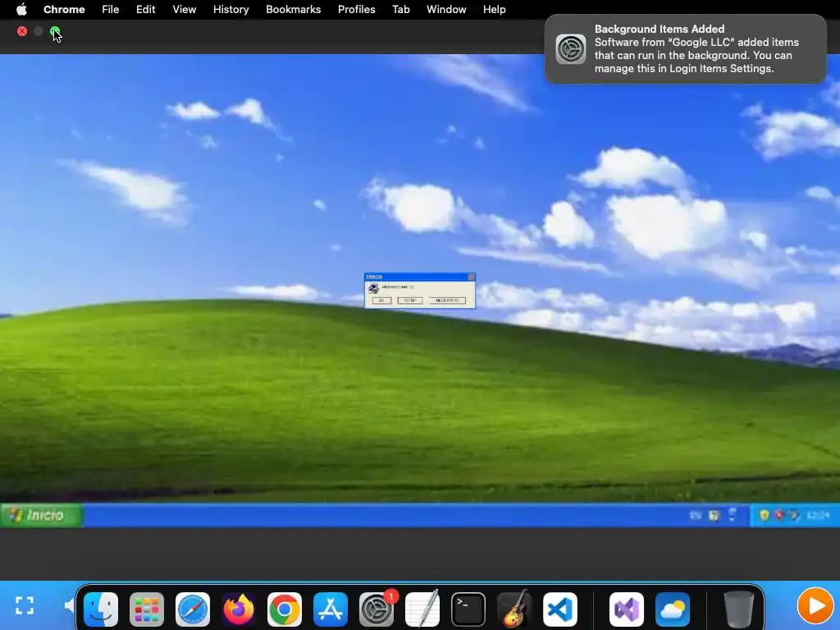Click the first (left) button in ERROR dialog

point(381,300)
